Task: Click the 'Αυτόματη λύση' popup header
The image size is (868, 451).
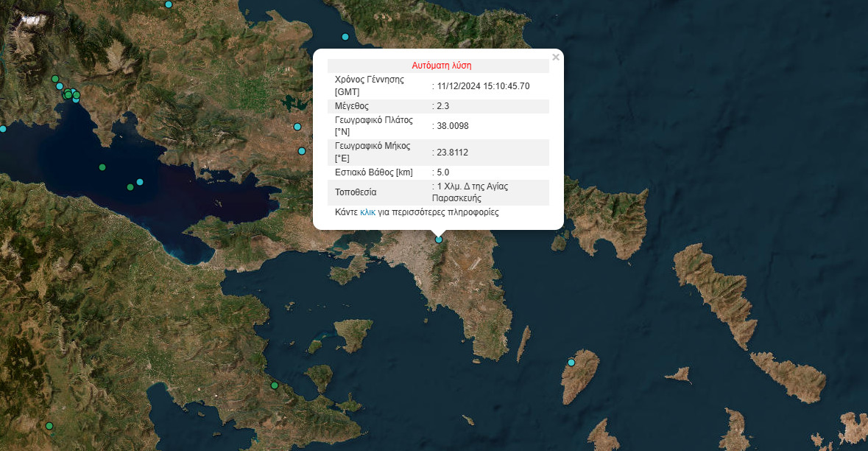Action: click(x=441, y=65)
